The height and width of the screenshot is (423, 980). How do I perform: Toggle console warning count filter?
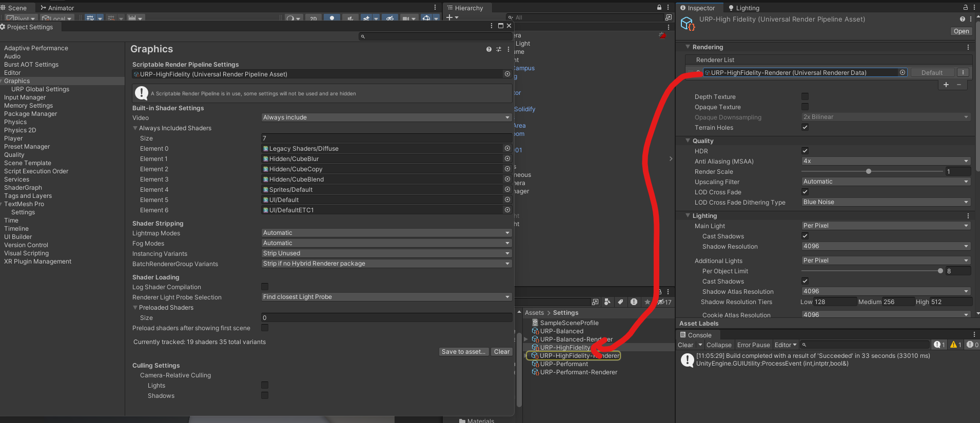956,345
